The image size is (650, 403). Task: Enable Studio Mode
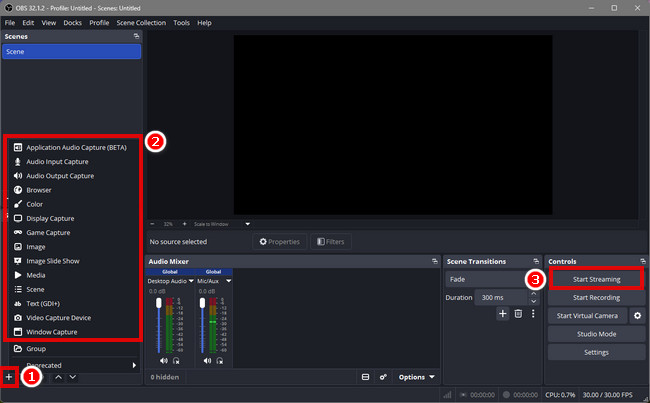(x=597, y=334)
